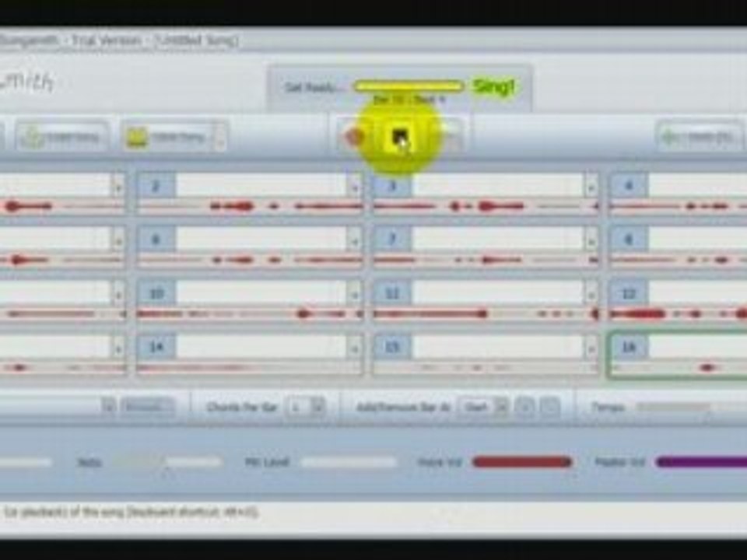Image resolution: width=747 pixels, height=560 pixels.
Task: Click the voice waveform under bar 3
Action: (486, 206)
